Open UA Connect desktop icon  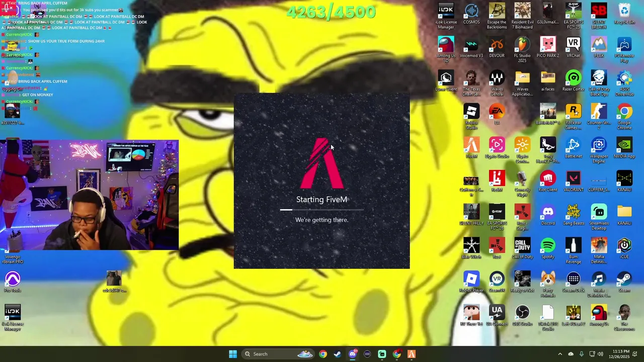[497, 316]
